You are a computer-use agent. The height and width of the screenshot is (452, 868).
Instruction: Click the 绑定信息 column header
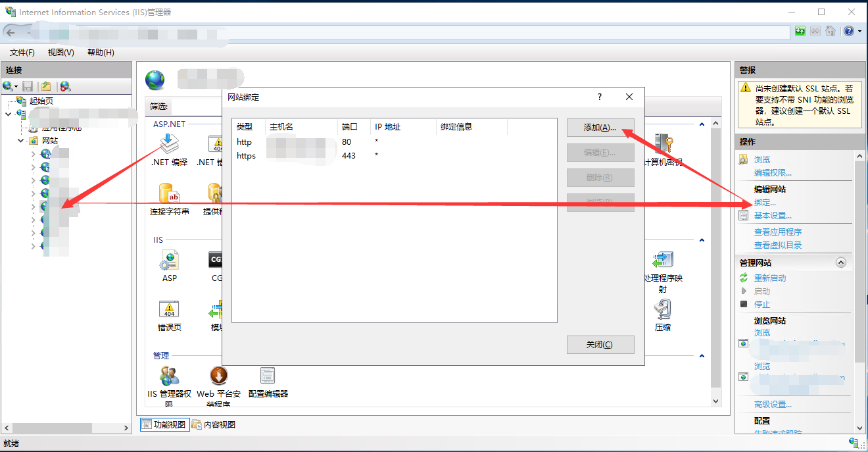click(x=471, y=127)
